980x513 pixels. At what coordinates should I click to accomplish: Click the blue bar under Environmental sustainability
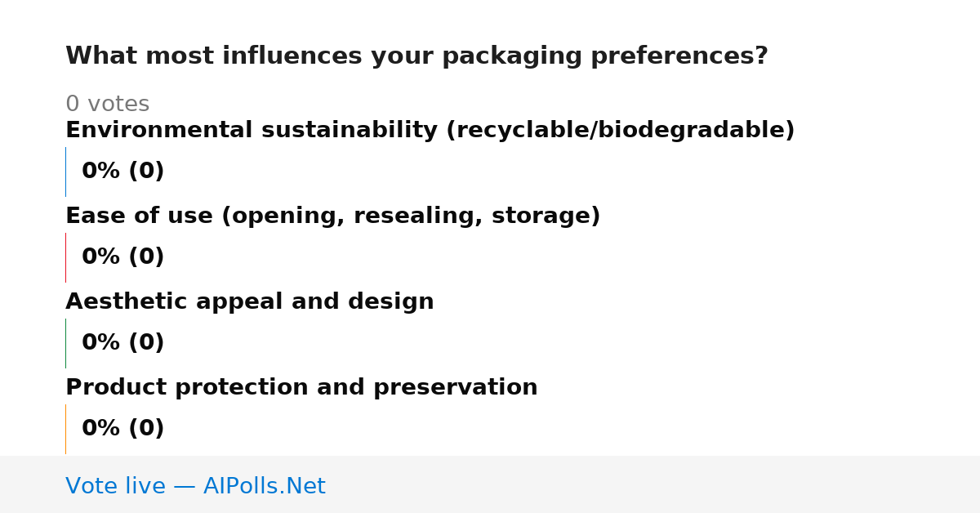pyautogui.click(x=65, y=172)
